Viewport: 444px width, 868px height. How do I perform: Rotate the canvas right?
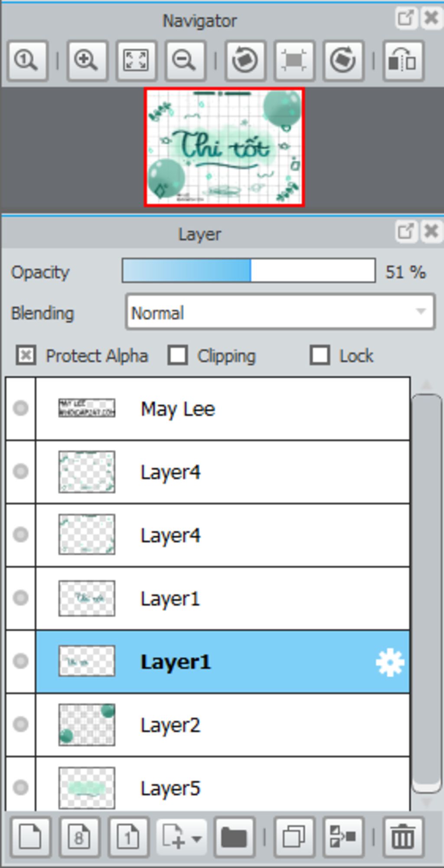coord(343,60)
